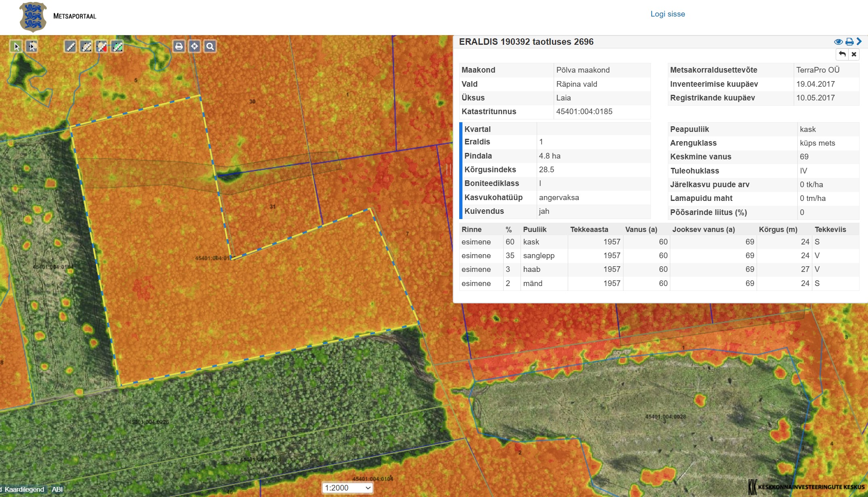868x497 pixels.
Task: Collapse info panel with blue chevron
Action: pyautogui.click(x=860, y=42)
